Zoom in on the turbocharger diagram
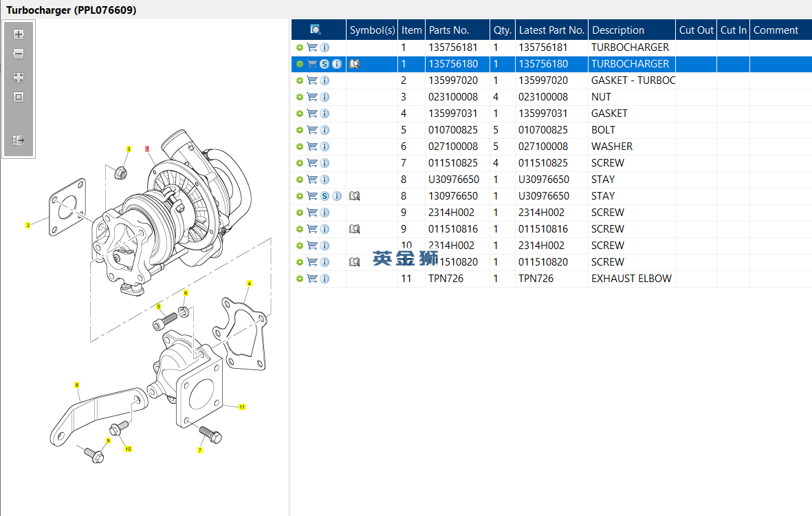The image size is (812, 516). tap(19, 34)
